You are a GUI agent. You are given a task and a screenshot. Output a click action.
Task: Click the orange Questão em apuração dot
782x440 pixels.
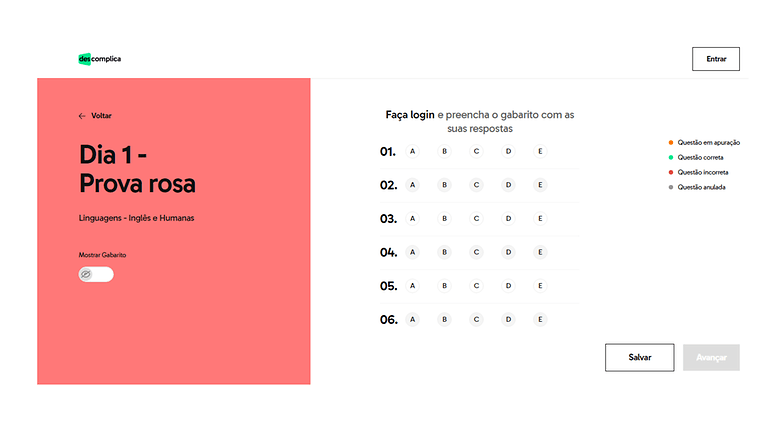tap(671, 143)
